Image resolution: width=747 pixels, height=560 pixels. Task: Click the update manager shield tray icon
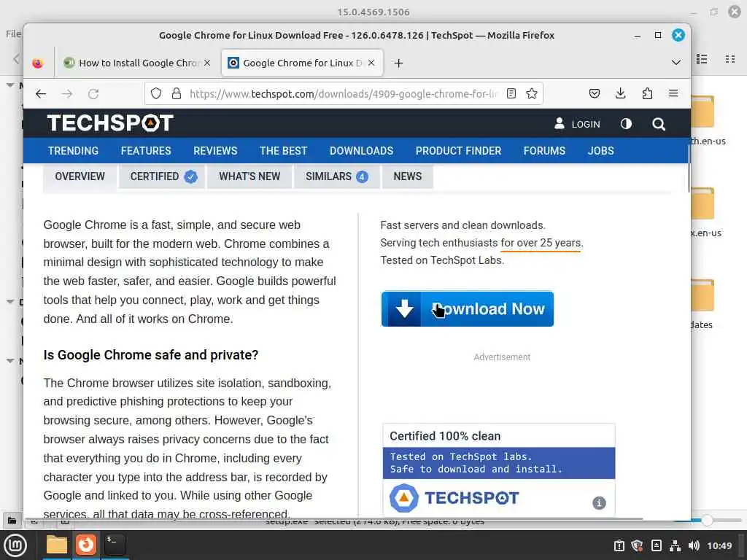coord(637,545)
